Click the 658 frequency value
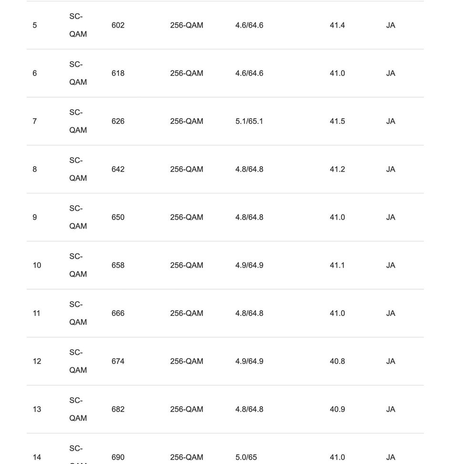This screenshot has width=476, height=464. 118,265
